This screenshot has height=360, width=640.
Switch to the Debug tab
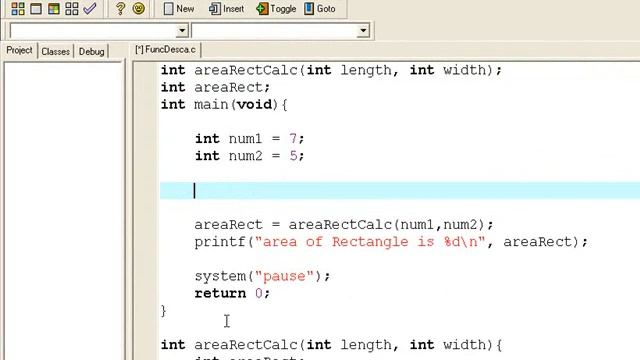[91, 51]
